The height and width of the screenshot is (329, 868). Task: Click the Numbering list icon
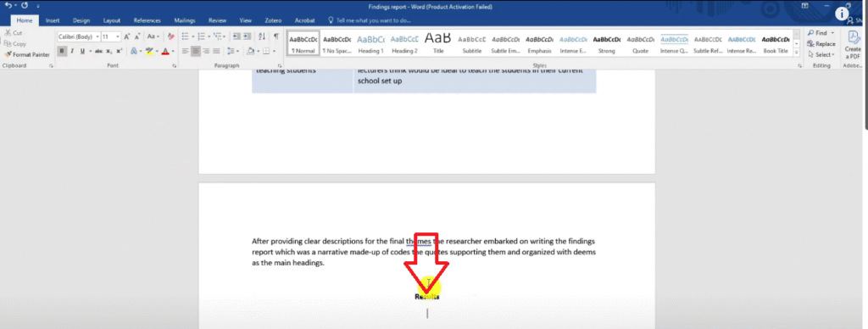(x=201, y=36)
